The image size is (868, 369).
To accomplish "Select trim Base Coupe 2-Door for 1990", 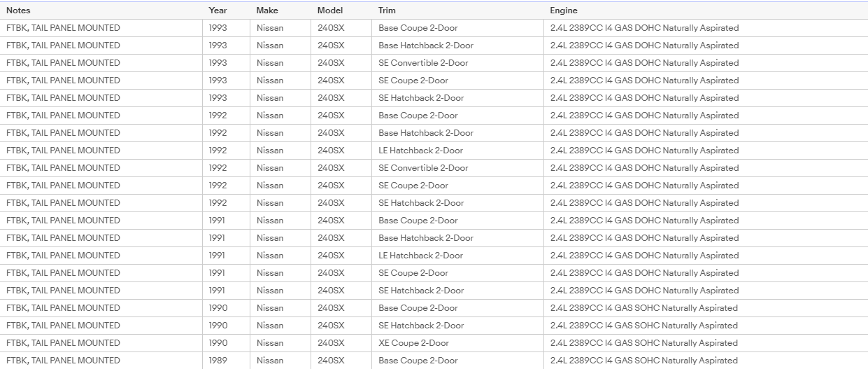I will pos(418,308).
